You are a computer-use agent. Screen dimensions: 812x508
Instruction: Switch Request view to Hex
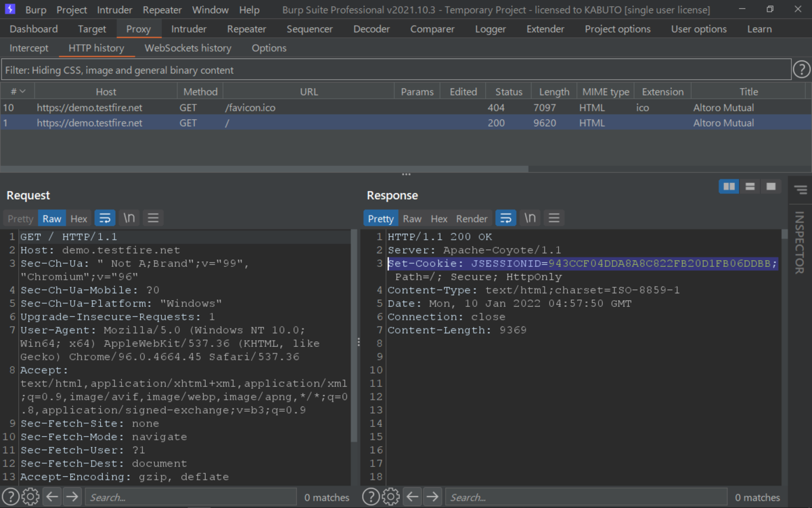click(79, 218)
